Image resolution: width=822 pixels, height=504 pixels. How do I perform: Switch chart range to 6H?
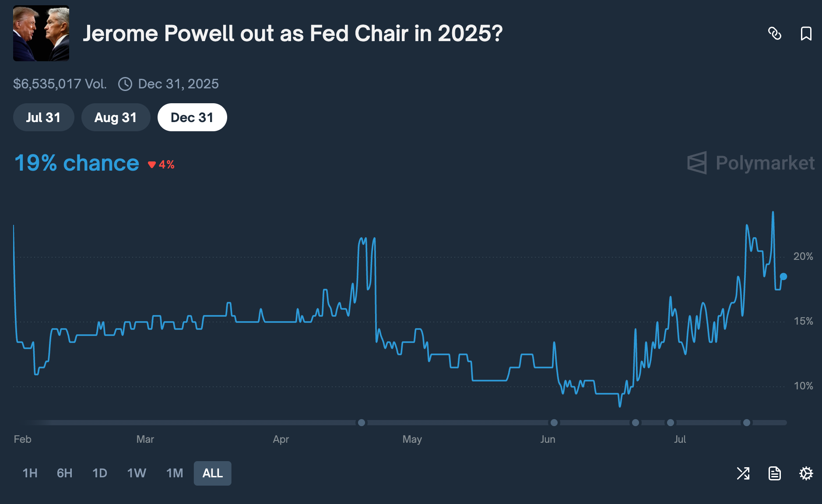tap(65, 473)
